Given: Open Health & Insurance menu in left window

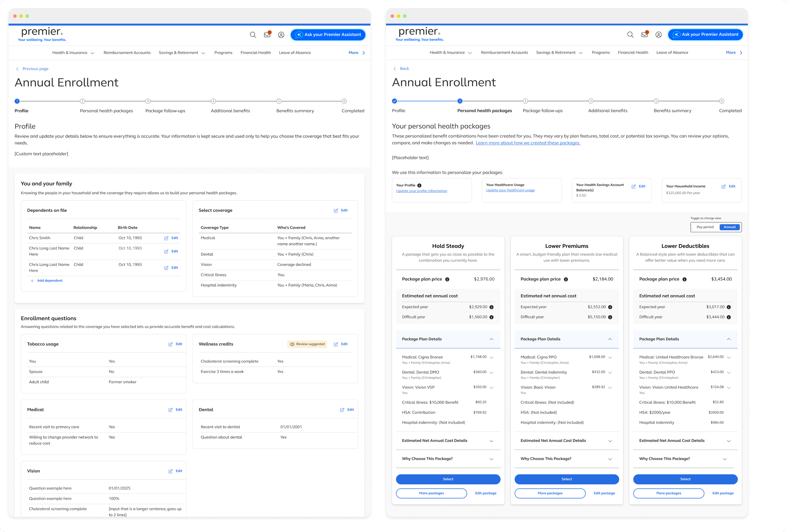Looking at the screenshot, I should pos(73,53).
